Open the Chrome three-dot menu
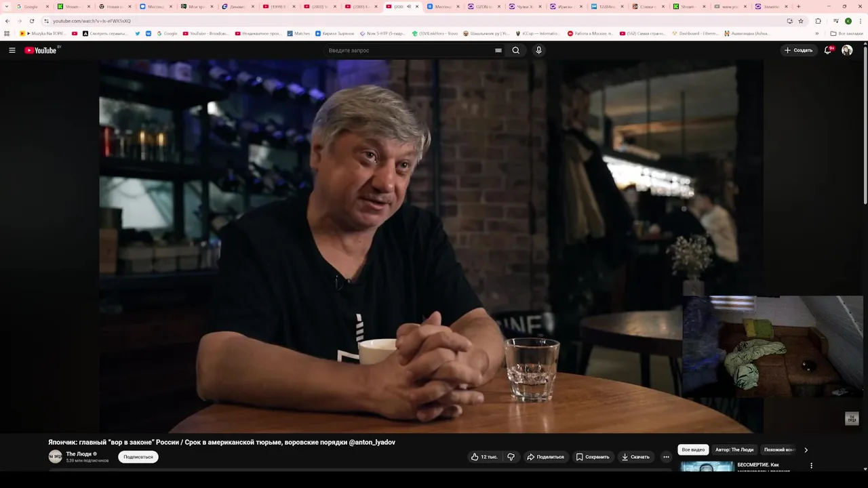Screen dimensions: 868x488 click(x=860, y=21)
